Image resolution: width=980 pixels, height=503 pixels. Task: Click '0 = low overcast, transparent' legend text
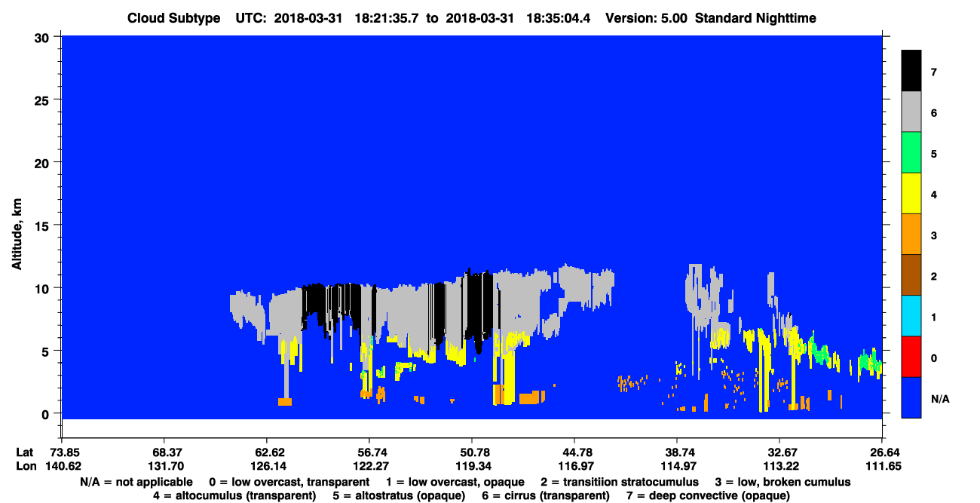(289, 482)
